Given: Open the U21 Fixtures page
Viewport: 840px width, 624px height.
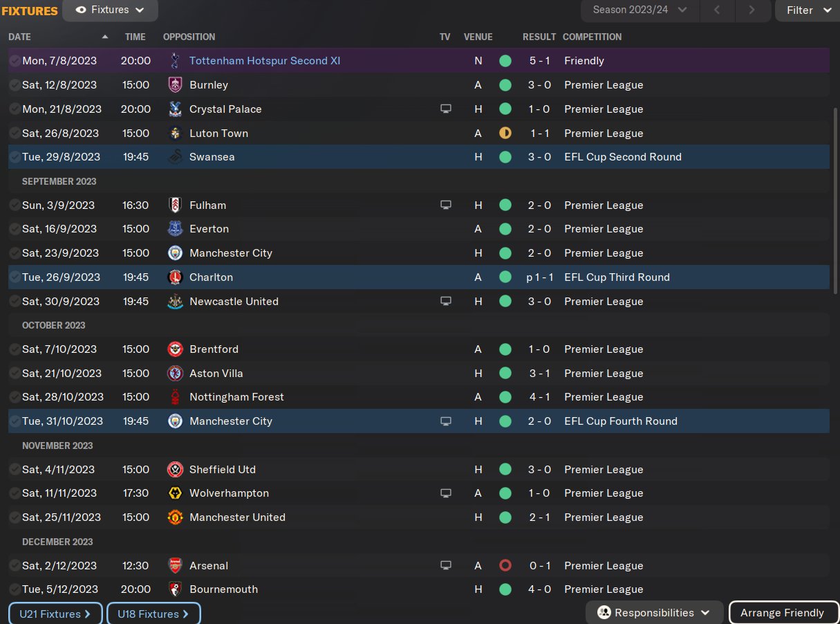Looking at the screenshot, I should [x=55, y=614].
